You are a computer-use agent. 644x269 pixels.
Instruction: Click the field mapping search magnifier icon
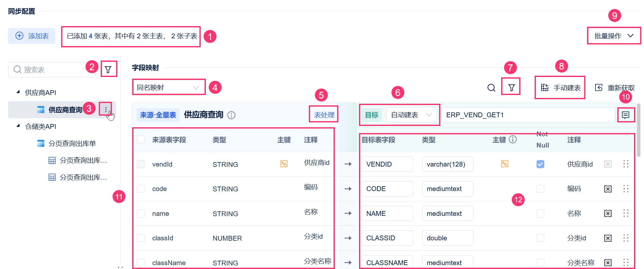(x=491, y=88)
